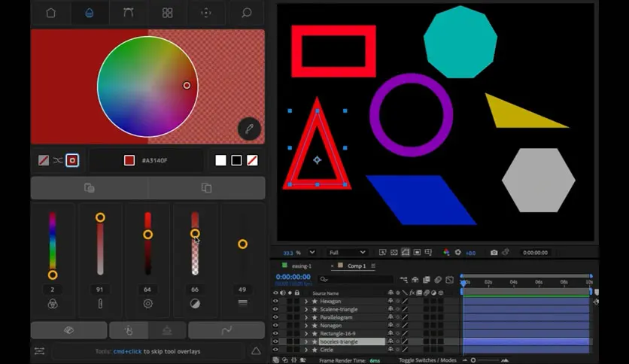Open the composition mini-flowchart icon
Viewport: 629px width, 364px height.
pyautogui.click(x=403, y=280)
